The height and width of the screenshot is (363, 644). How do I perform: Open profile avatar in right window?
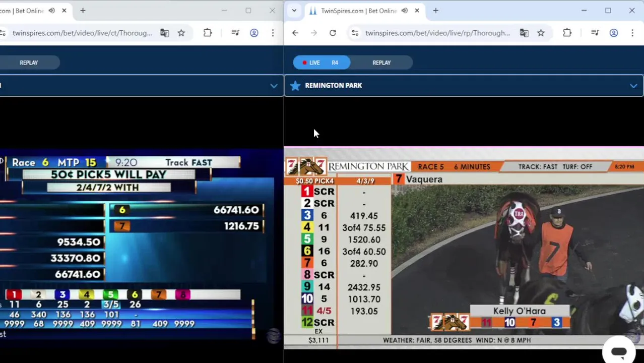point(614,33)
